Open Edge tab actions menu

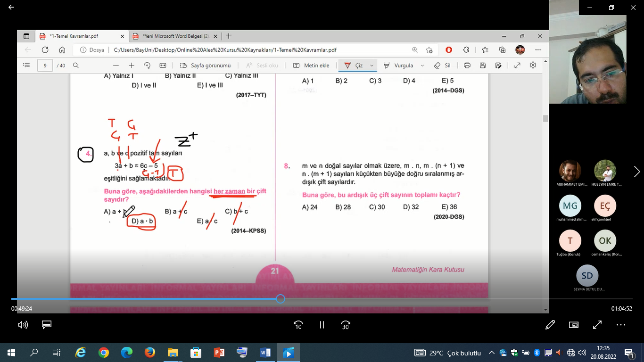[26, 36]
